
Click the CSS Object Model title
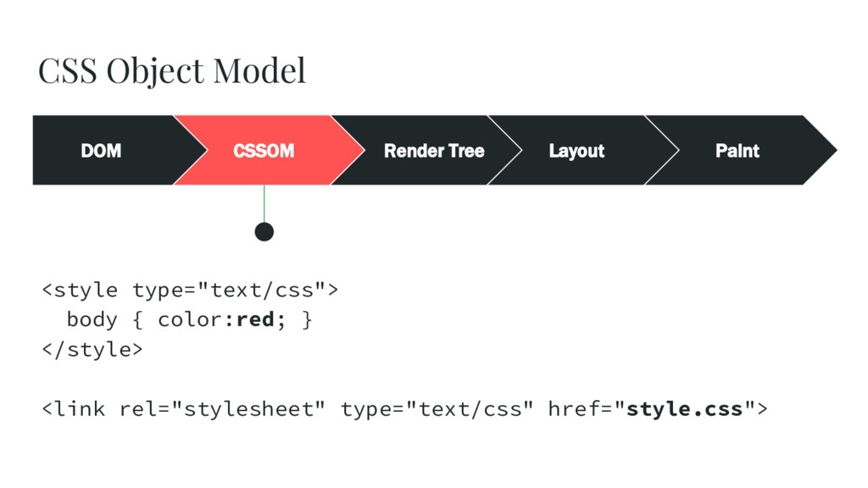(171, 71)
